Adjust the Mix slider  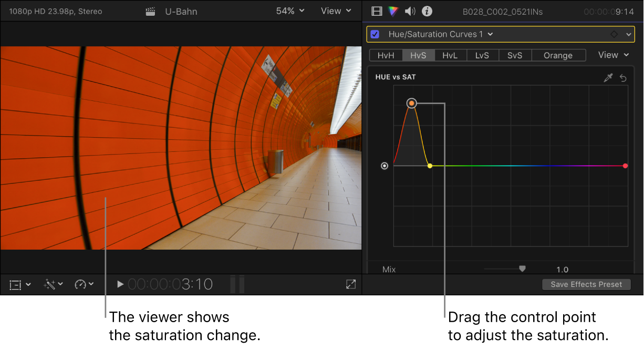(x=522, y=268)
